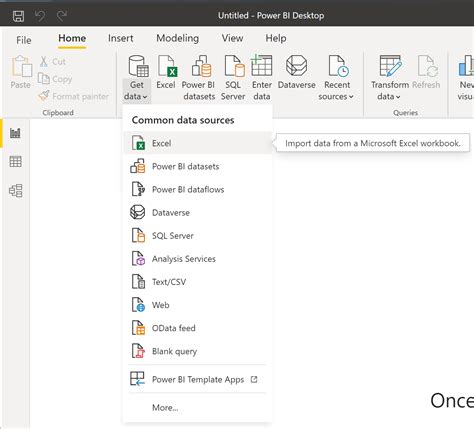The width and height of the screenshot is (474, 429).
Task: Switch to Data table view icon
Action: point(15,162)
